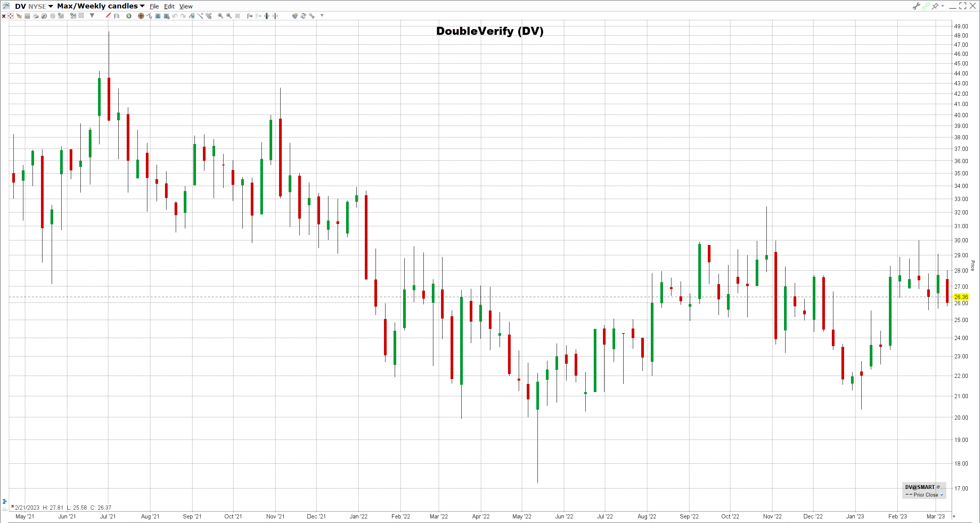Click the zoom in magnifier icon
This screenshot has width=980, height=523.
pos(220,16)
